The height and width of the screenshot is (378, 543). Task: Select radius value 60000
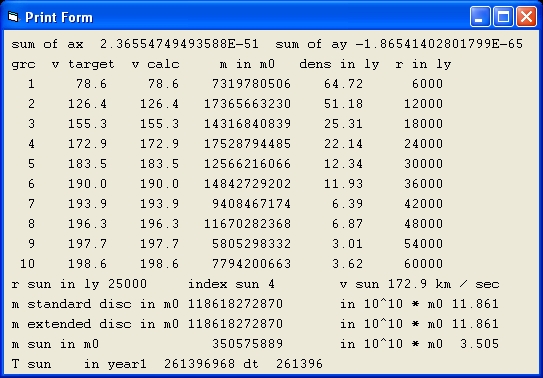coord(424,264)
